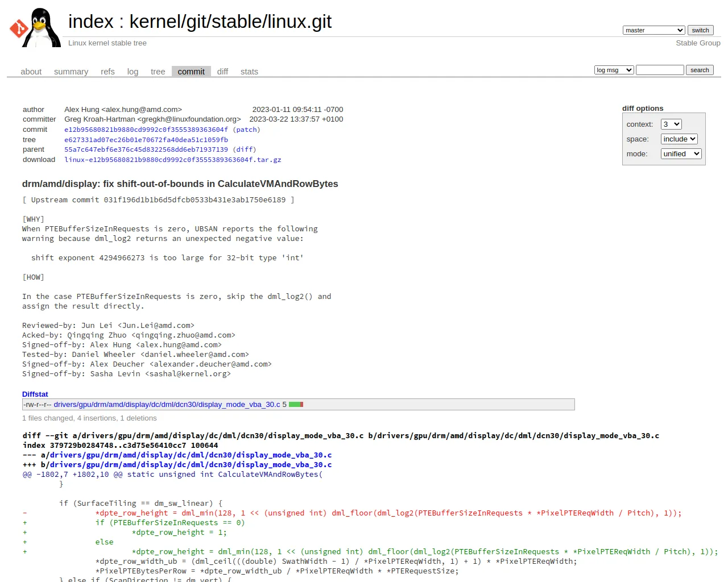Screen dimensions: 728x582
Task: Open the context lines dropdown
Action: tap(671, 124)
